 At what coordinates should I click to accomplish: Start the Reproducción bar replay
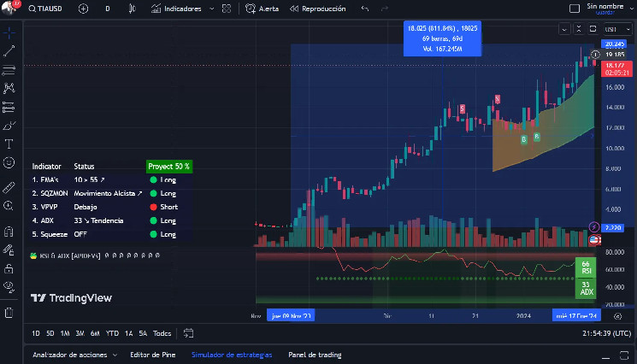[317, 9]
